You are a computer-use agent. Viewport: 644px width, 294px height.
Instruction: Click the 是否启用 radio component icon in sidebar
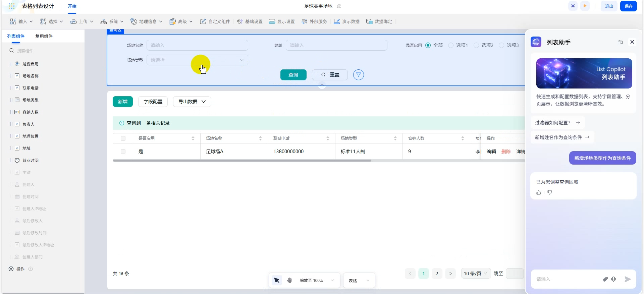(17, 64)
